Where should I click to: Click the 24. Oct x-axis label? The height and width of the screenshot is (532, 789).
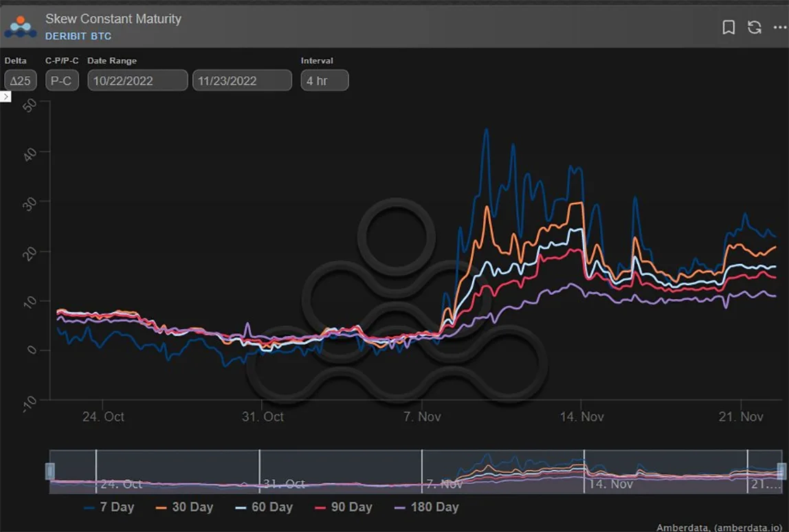coord(102,417)
